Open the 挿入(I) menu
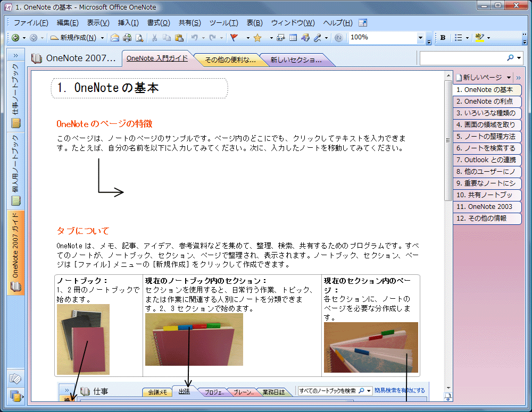 tap(128, 23)
